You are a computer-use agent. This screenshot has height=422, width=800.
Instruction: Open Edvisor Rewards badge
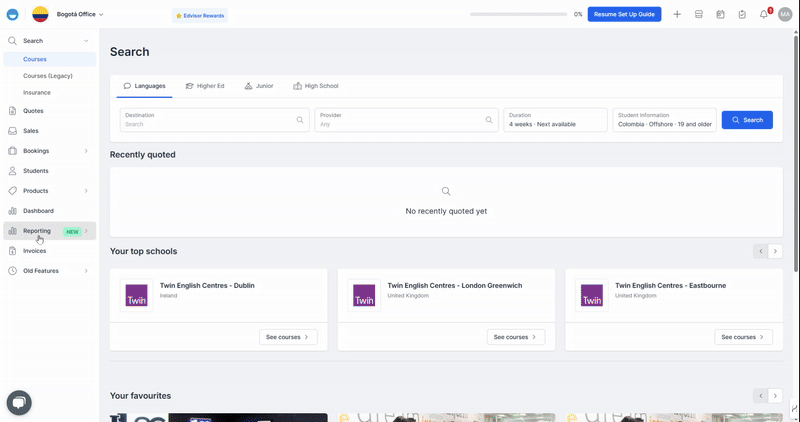tap(200, 16)
